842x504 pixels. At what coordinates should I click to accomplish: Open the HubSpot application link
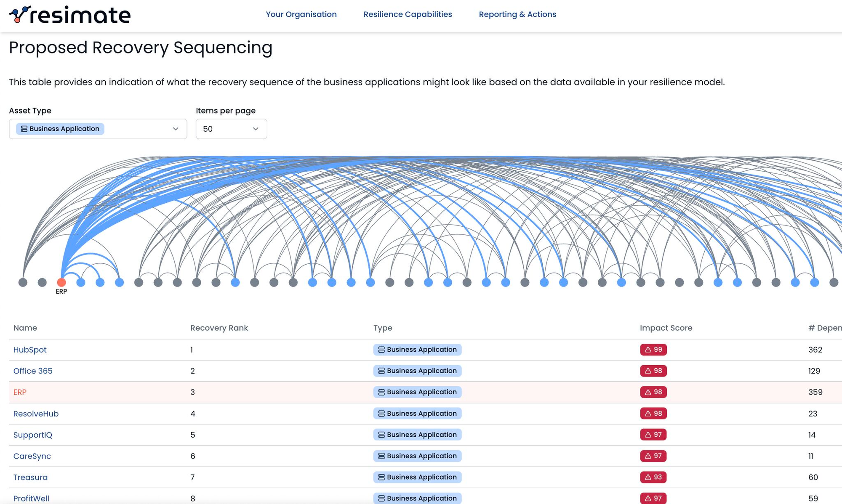click(x=30, y=350)
